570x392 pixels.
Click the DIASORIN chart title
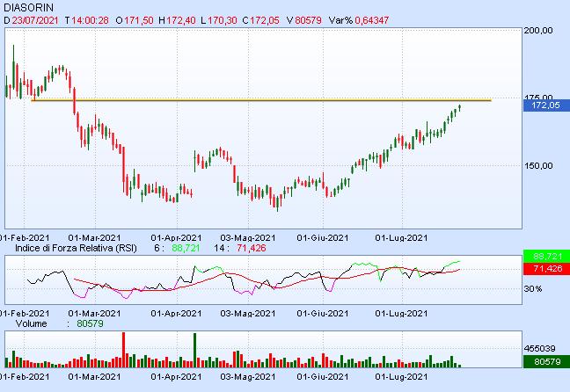click(x=28, y=8)
